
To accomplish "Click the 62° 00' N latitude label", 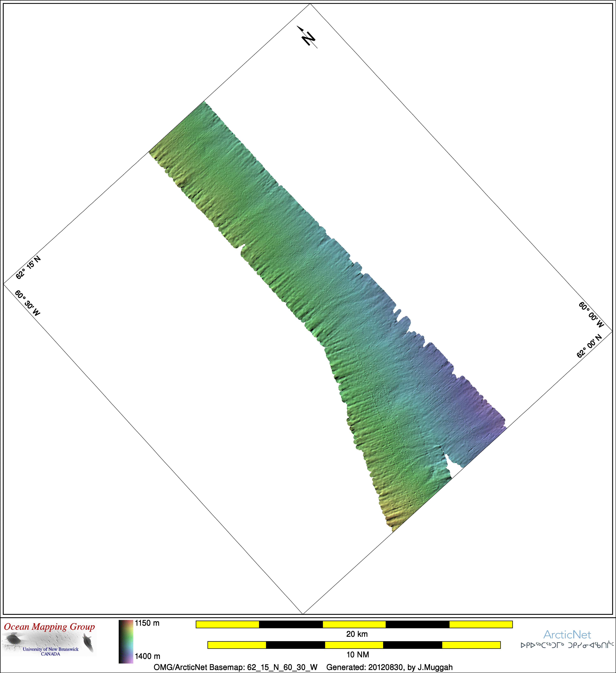I will 589,346.
